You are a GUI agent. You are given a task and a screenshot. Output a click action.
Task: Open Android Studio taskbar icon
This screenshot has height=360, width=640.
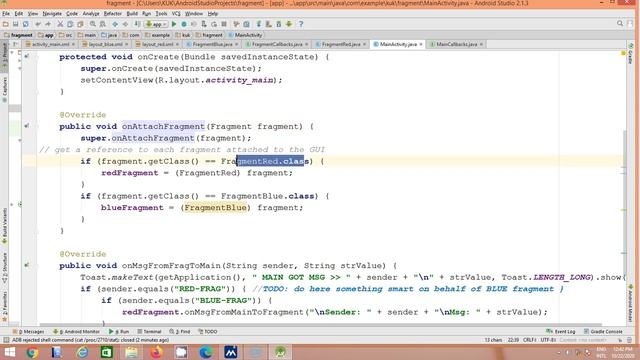[x=280, y=352]
